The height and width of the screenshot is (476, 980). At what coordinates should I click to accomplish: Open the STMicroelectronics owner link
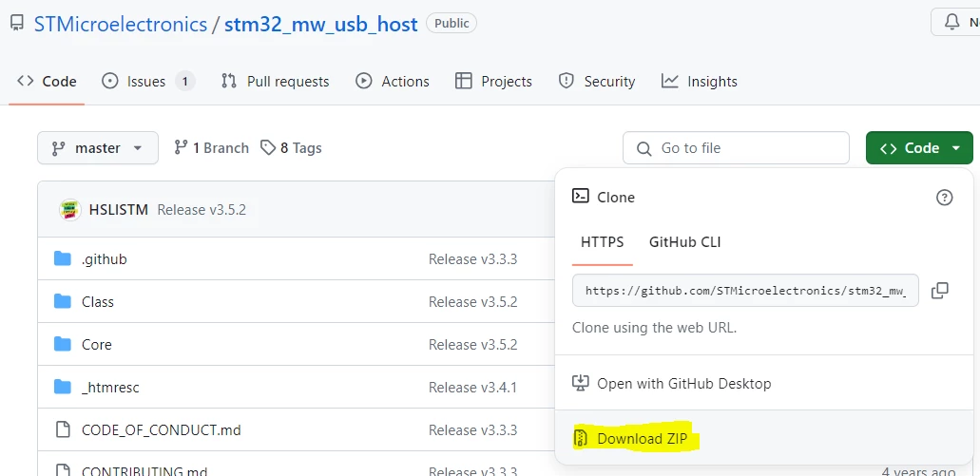[x=120, y=25]
